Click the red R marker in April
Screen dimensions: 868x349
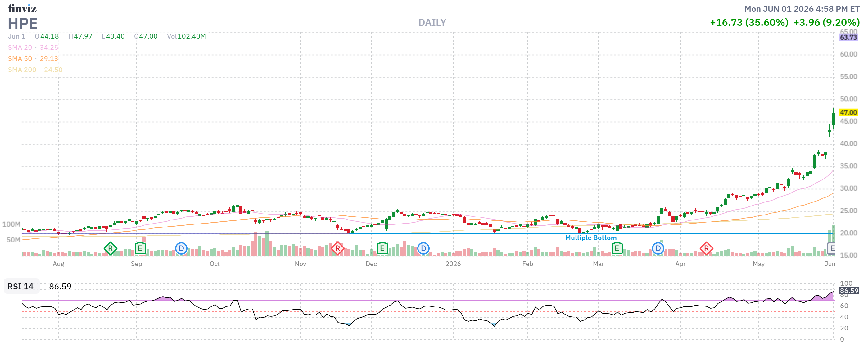pyautogui.click(x=706, y=249)
